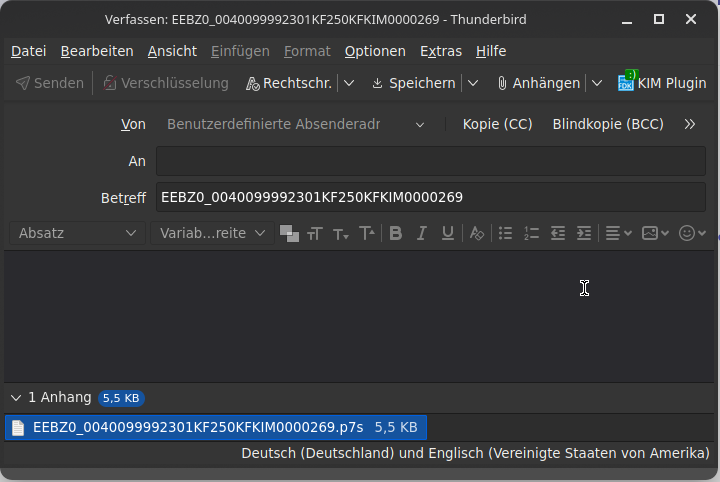Open the Extras menu
The image size is (720, 482).
[x=441, y=51]
